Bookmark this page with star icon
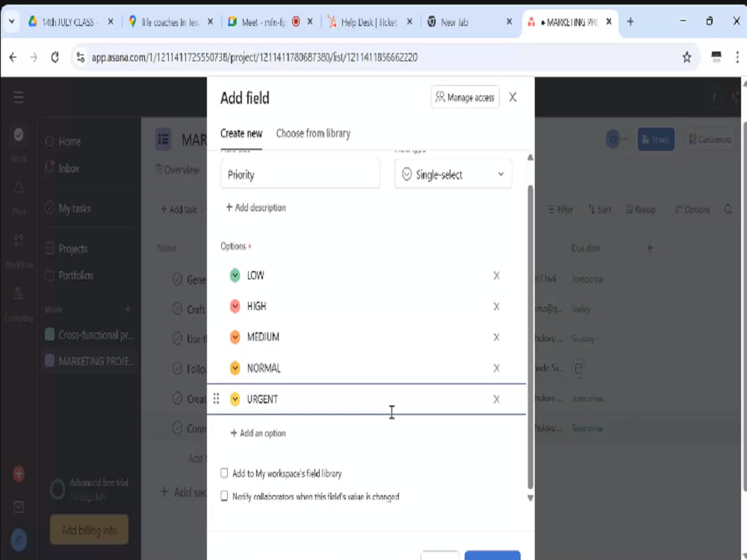Viewport: 747px width, 560px height. tap(686, 57)
